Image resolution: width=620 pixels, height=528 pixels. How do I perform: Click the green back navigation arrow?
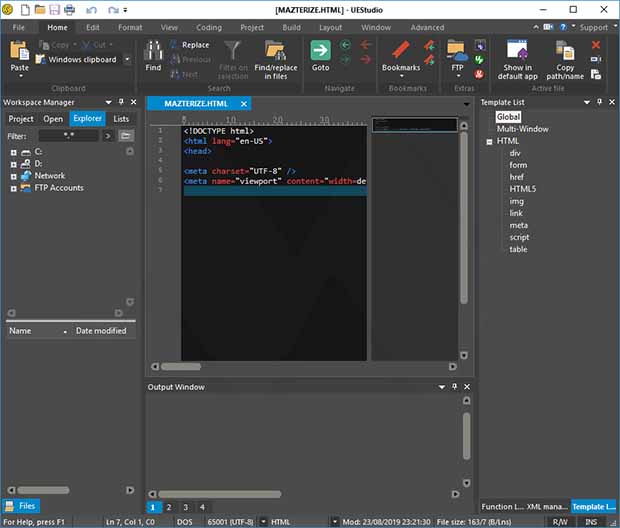345,45
